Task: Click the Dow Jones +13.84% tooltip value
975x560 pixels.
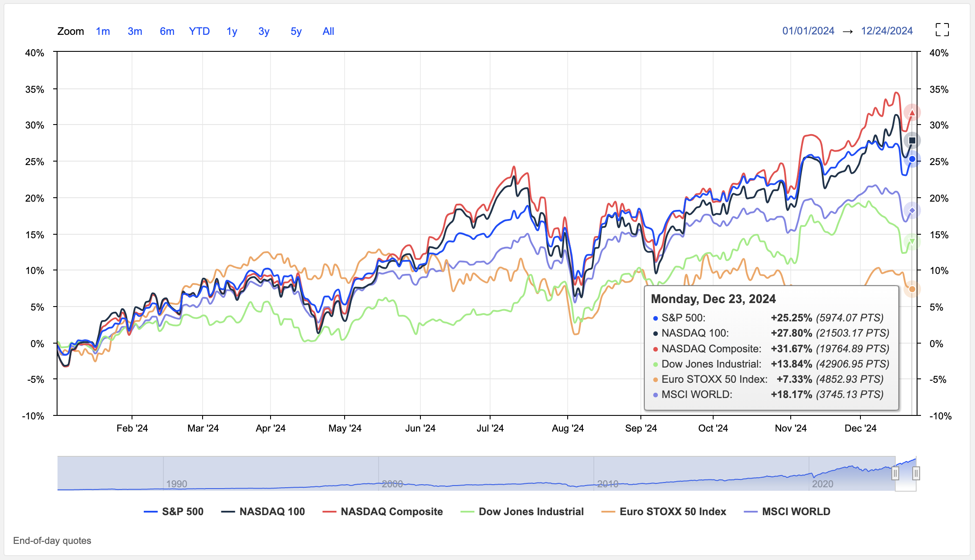Action: tap(792, 364)
